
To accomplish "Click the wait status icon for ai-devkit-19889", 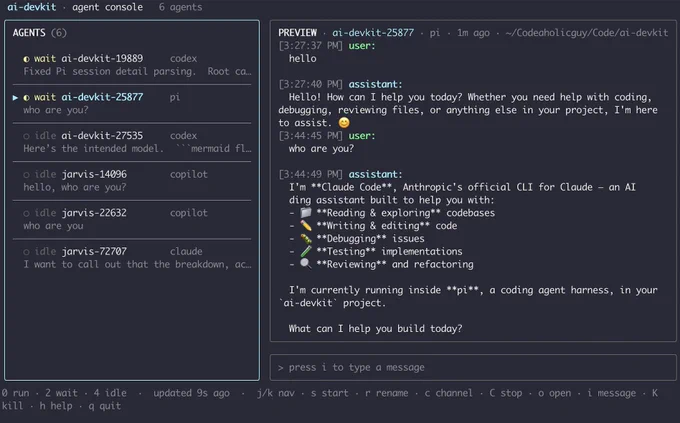I will pos(26,59).
